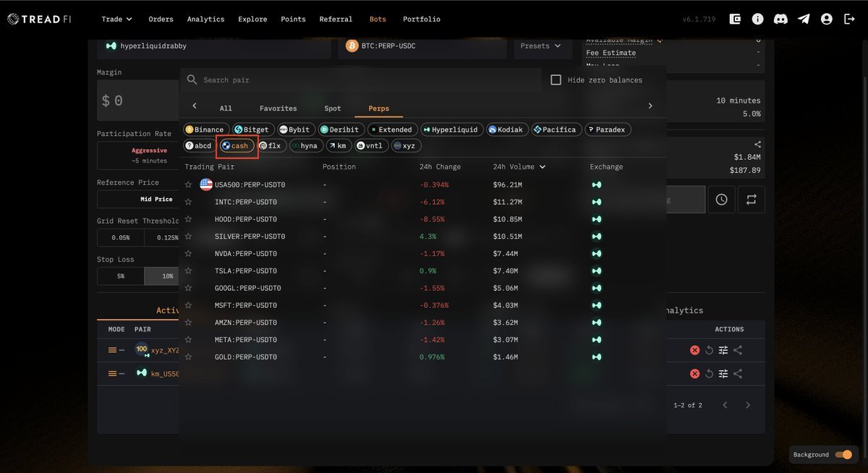Click the mode lines icon in km_US50 row
The image size is (868, 473).
(x=112, y=374)
